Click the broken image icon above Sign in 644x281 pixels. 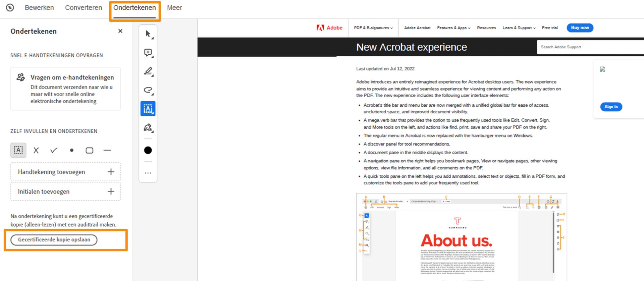click(x=603, y=69)
